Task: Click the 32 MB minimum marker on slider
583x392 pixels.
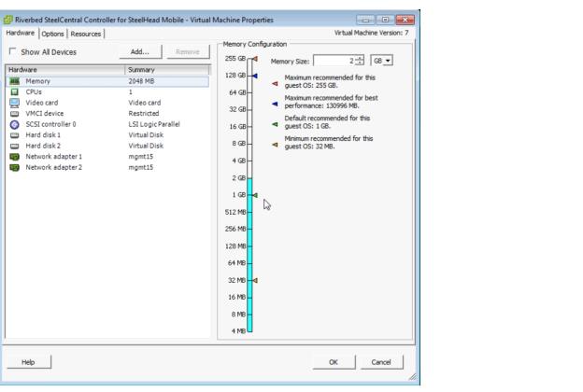Action: tap(255, 281)
